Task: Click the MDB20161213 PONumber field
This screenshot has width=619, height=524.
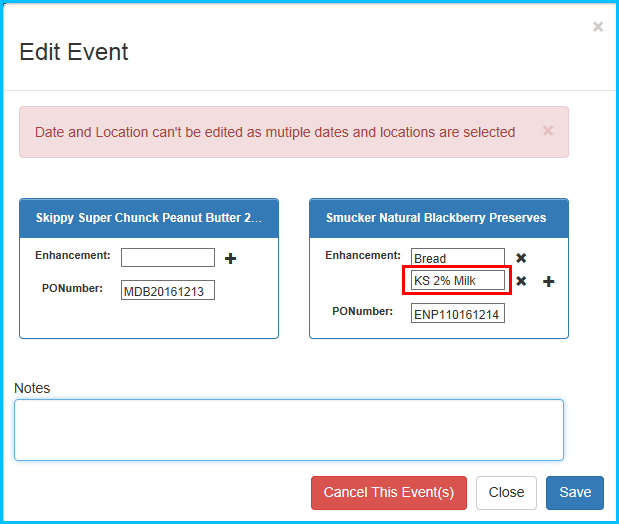Action: pos(168,290)
